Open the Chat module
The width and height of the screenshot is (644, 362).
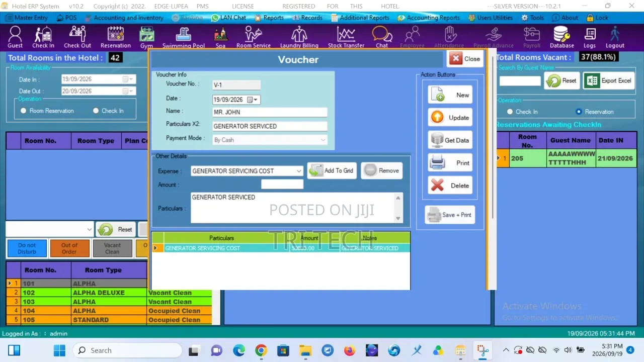pyautogui.click(x=382, y=37)
